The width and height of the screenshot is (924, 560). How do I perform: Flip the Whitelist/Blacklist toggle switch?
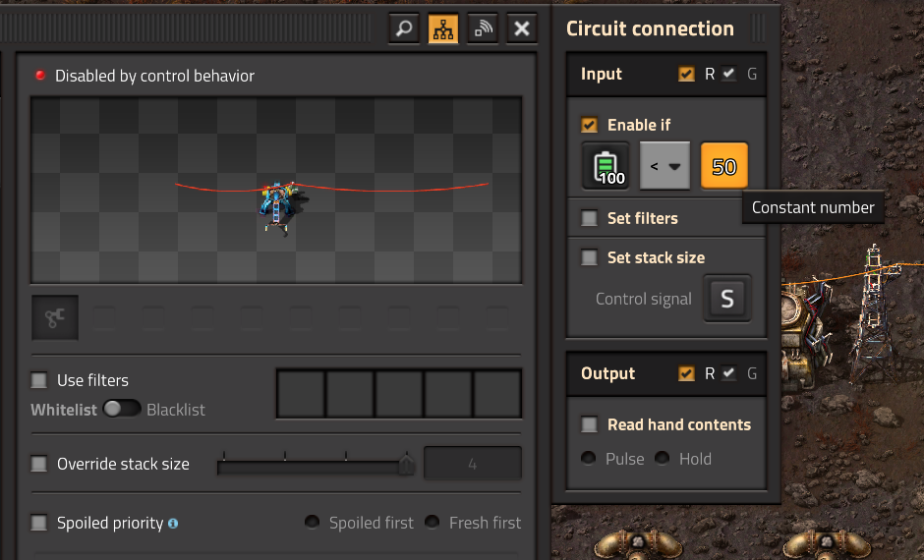click(x=121, y=409)
